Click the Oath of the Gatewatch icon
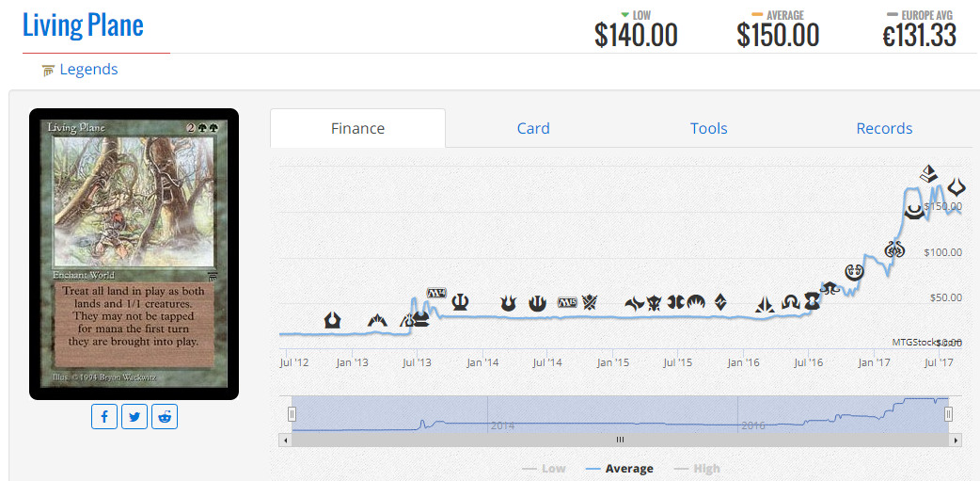This screenshot has width=980, height=481. click(x=766, y=305)
